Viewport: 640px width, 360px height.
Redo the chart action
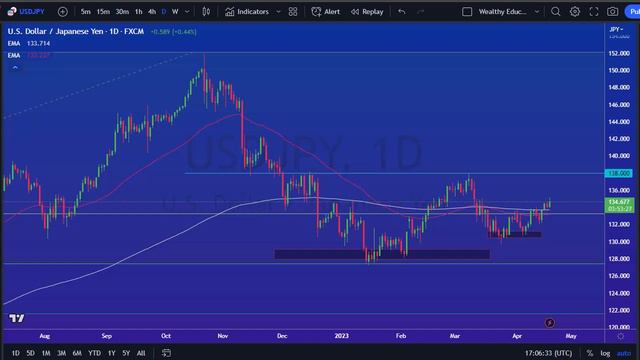click(420, 12)
